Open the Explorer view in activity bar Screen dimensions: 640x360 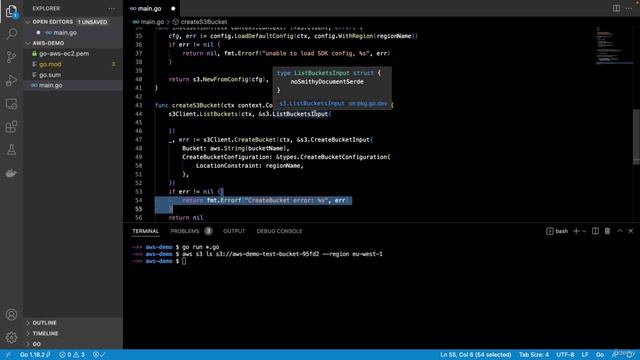point(11,11)
